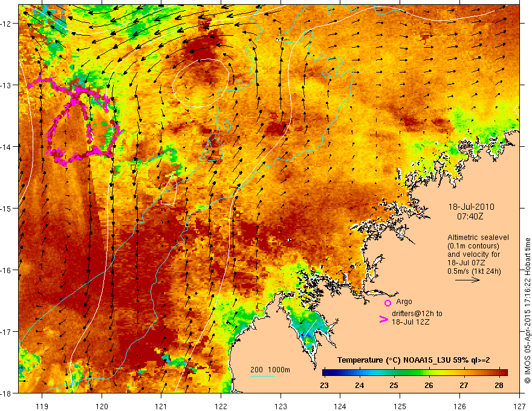Click the 'Argo' legend label
Viewport: 532px width, 411px height.
pos(404,302)
